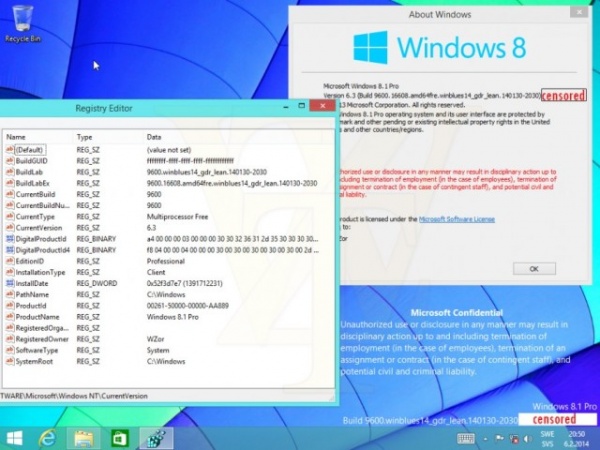Open the touch keyboard tray icon
Screen dimensions: 600x450
(466, 438)
